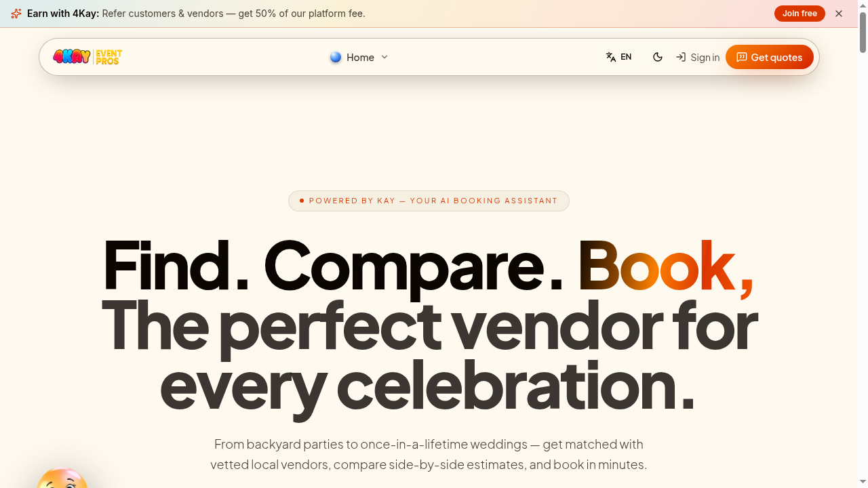Toggle dark mode with the moon icon

(x=658, y=57)
